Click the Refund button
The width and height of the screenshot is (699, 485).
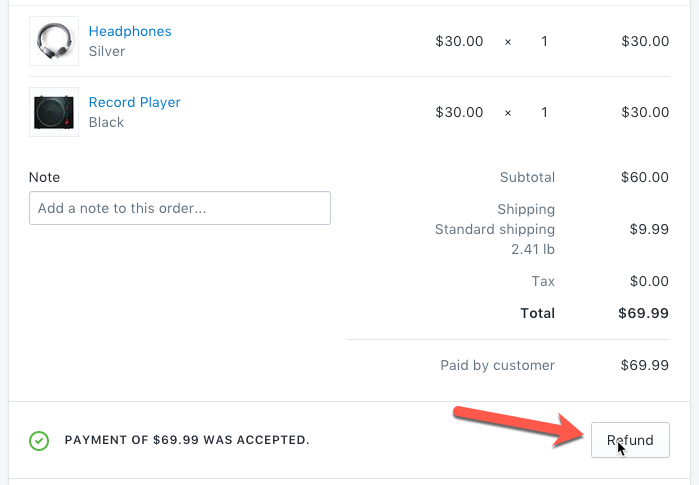click(x=630, y=440)
